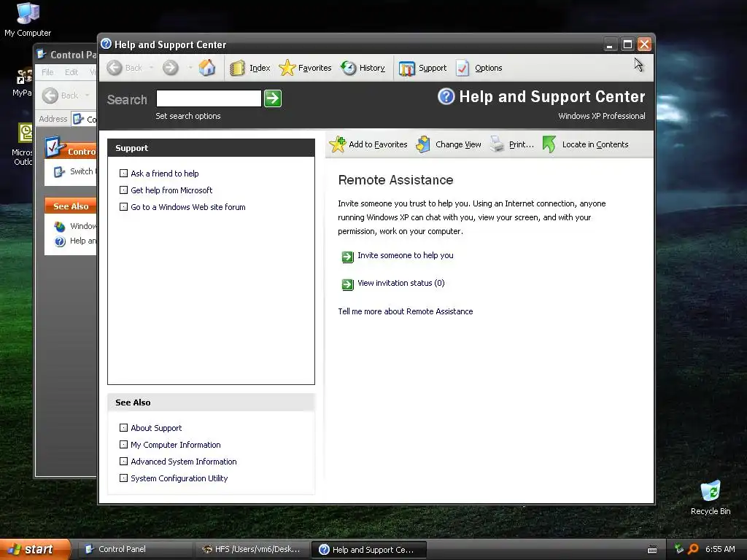This screenshot has height=560, width=747.
Task: Click the network tray icon
Action: pyautogui.click(x=679, y=549)
